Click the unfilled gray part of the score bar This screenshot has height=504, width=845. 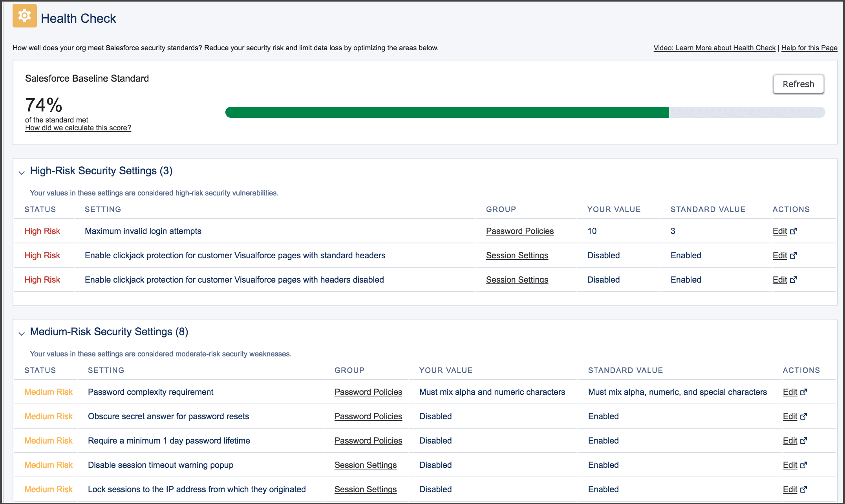pos(747,112)
